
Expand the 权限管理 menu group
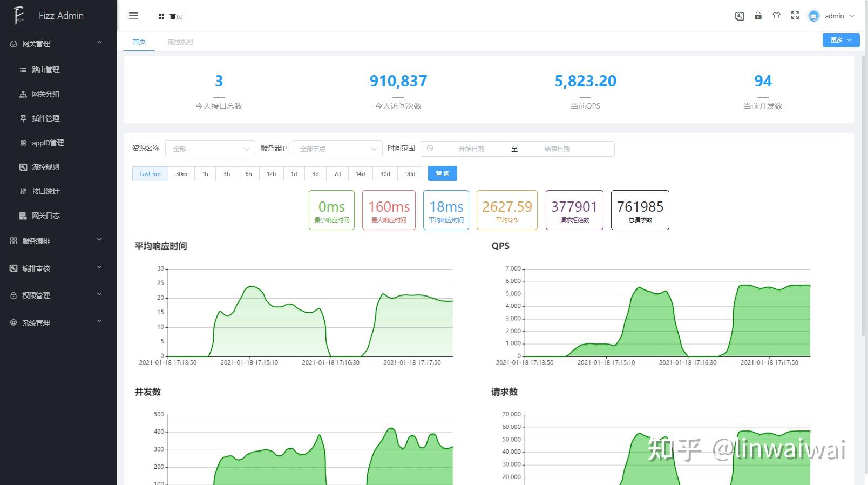point(58,295)
